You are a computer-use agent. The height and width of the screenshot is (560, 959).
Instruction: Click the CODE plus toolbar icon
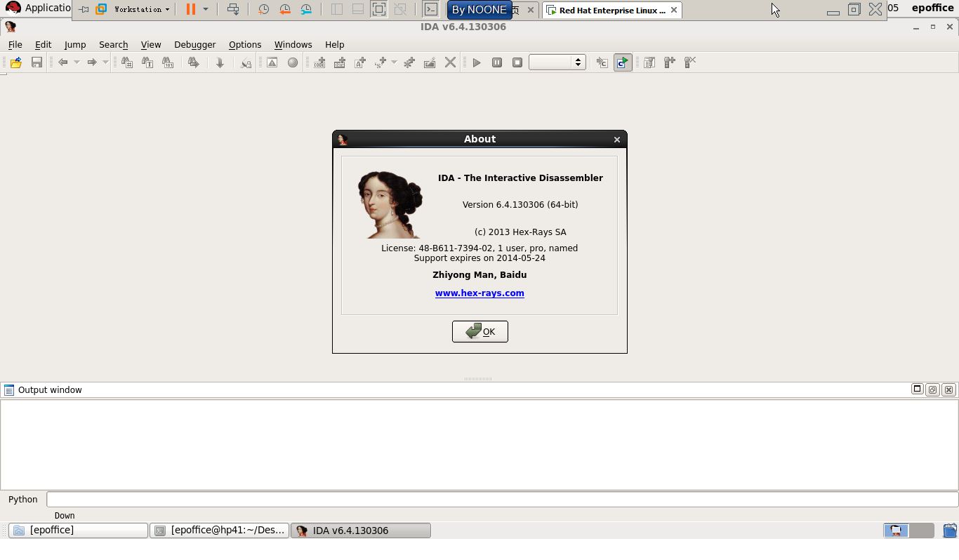(319, 62)
